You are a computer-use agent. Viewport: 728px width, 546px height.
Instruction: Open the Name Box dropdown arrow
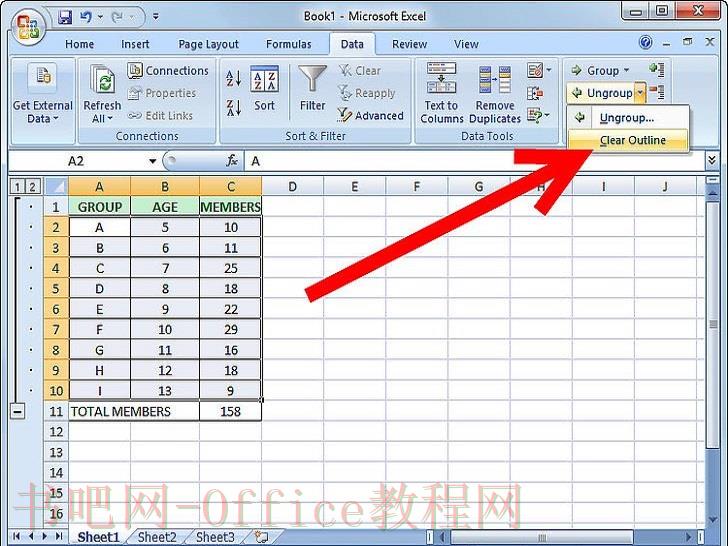(152, 162)
